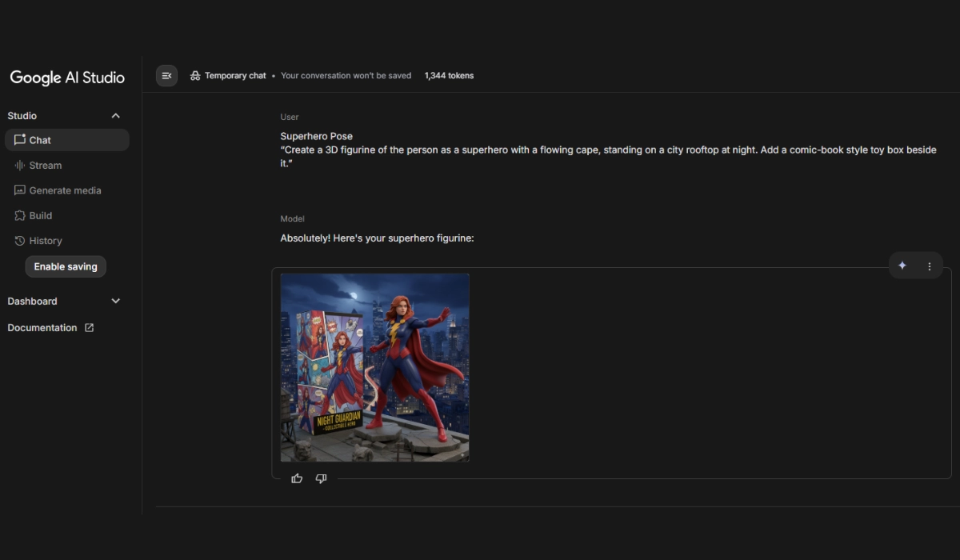Click the Dashboard section header text
960x560 pixels.
pos(33,302)
